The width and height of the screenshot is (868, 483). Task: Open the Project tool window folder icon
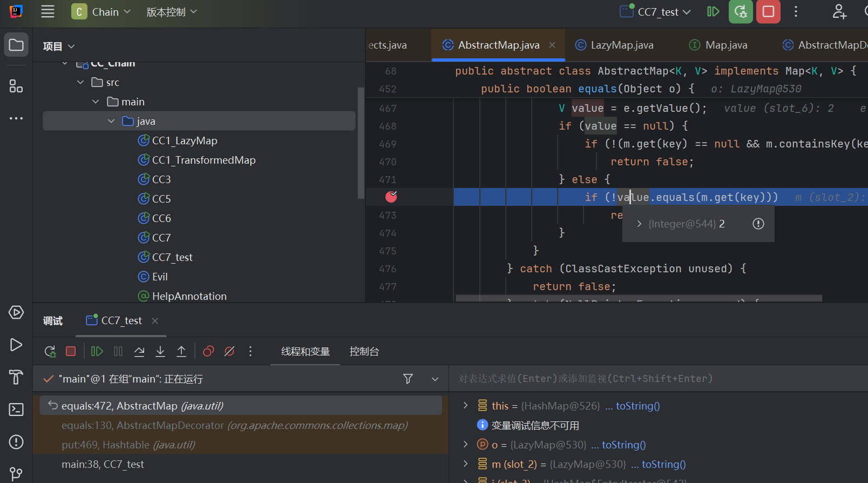[16, 45]
